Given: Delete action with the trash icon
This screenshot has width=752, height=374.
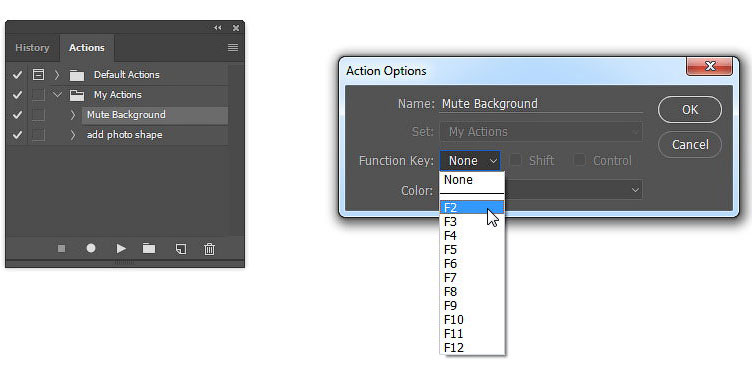Looking at the screenshot, I should coord(210,249).
